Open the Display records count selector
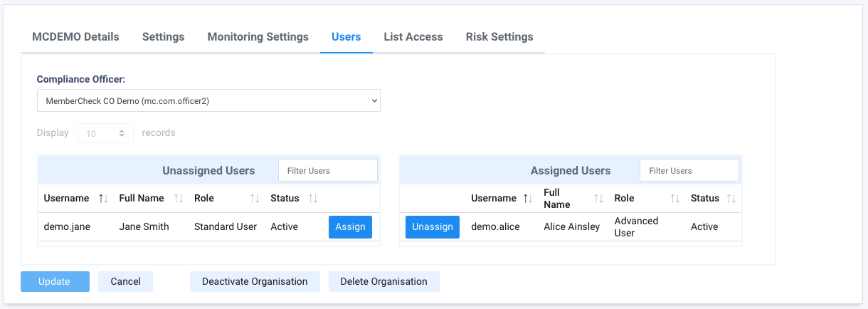This screenshot has height=309, width=868. pyautogui.click(x=105, y=133)
